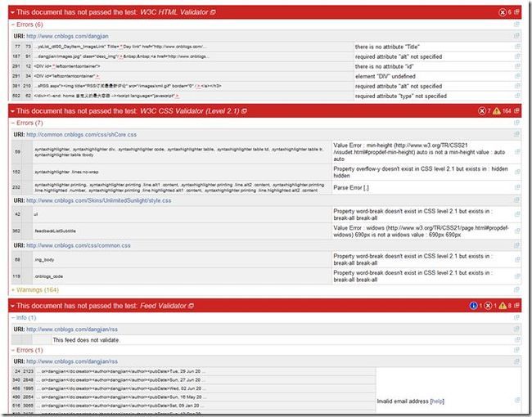Copy icon on the Errors (6) row

pyautogui.click(x=516, y=25)
